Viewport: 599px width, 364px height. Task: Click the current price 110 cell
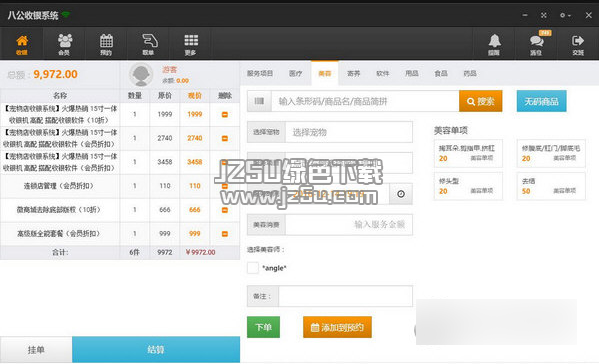coord(195,186)
